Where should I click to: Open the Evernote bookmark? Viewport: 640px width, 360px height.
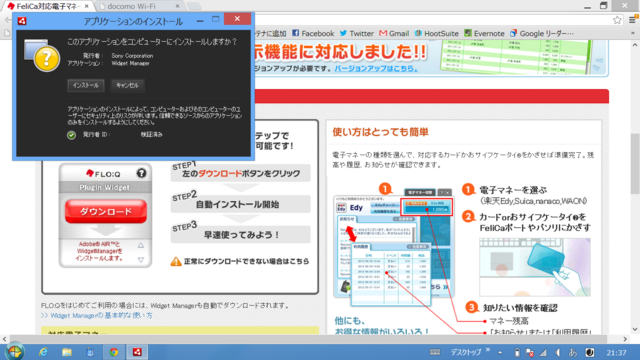(x=484, y=33)
